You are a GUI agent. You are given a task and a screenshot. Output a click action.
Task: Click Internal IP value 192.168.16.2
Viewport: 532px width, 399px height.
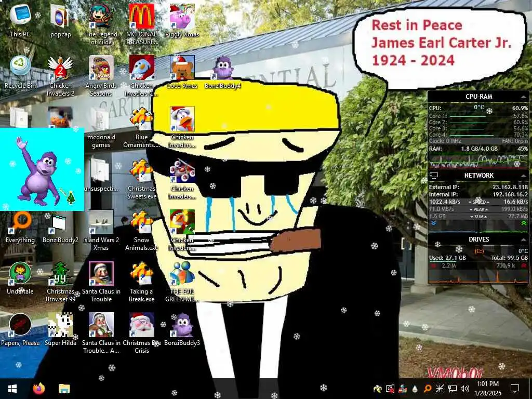click(510, 194)
